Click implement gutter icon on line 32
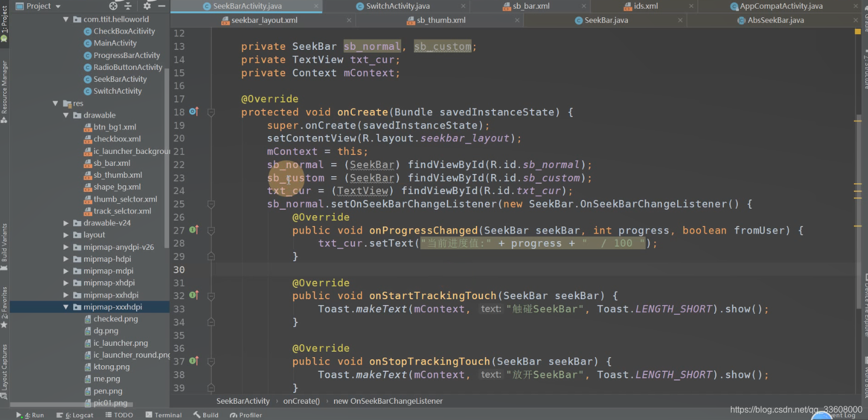Screen dimensions: 868x420 click(194, 295)
